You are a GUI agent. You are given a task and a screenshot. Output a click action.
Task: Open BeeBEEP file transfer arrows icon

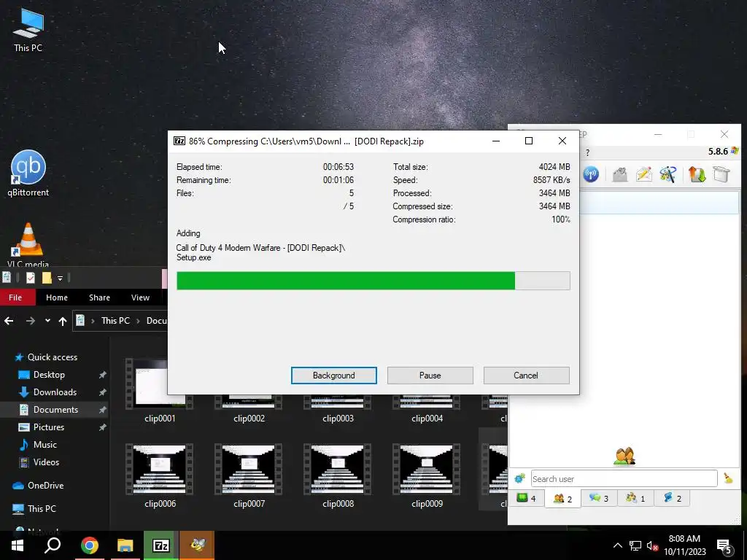pos(697,174)
